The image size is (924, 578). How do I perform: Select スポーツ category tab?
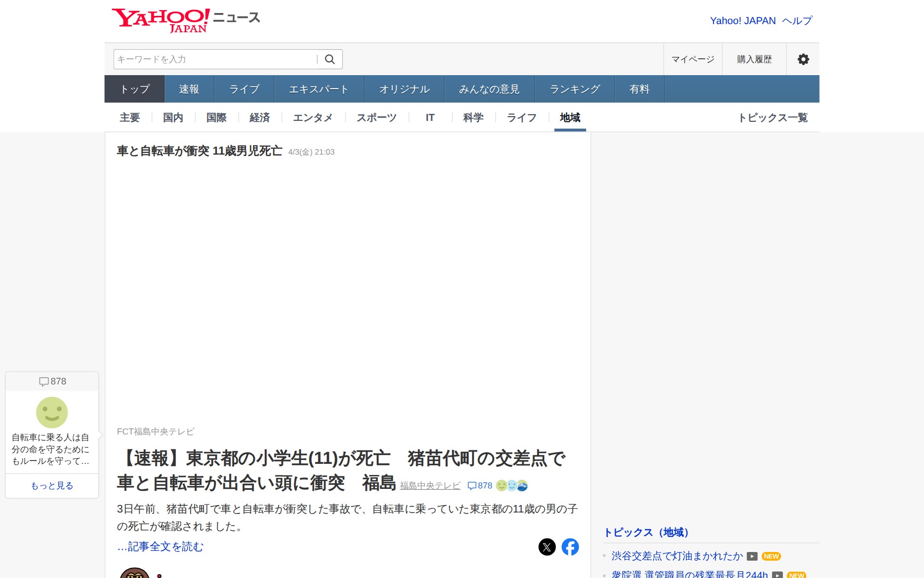[376, 118]
